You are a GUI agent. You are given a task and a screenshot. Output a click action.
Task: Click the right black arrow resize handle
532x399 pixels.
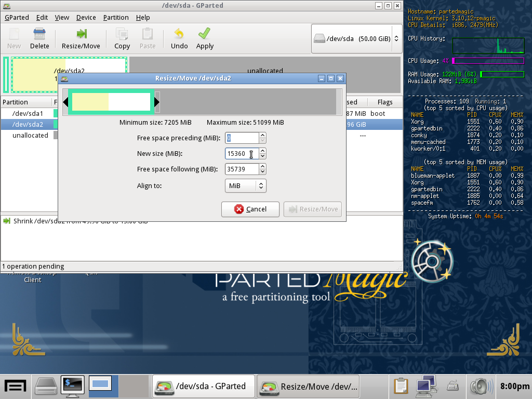point(157,102)
